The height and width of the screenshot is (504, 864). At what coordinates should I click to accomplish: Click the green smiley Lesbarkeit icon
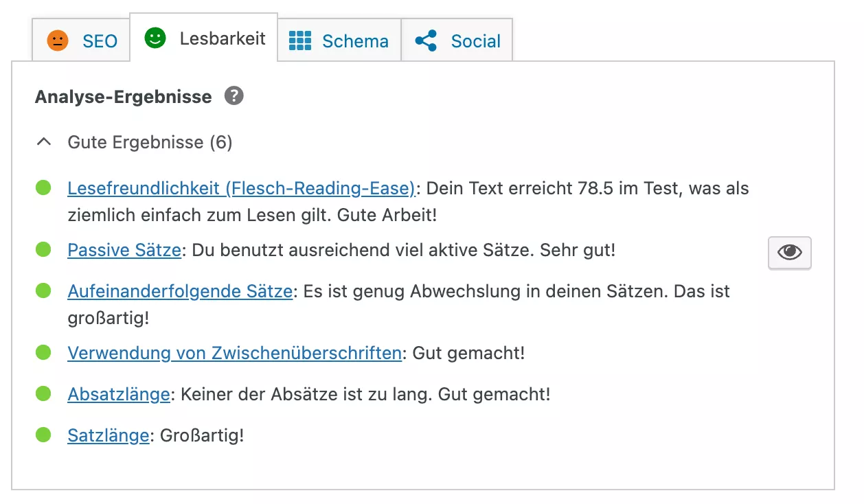(155, 38)
